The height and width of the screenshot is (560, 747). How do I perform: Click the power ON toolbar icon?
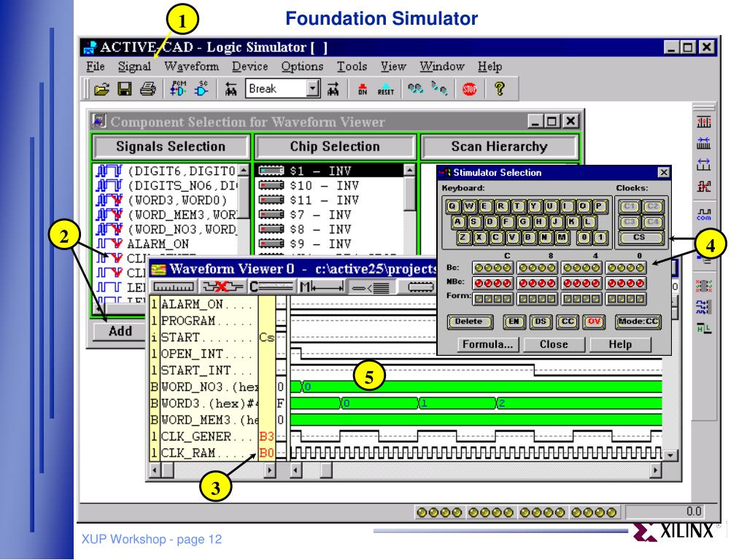coord(363,89)
